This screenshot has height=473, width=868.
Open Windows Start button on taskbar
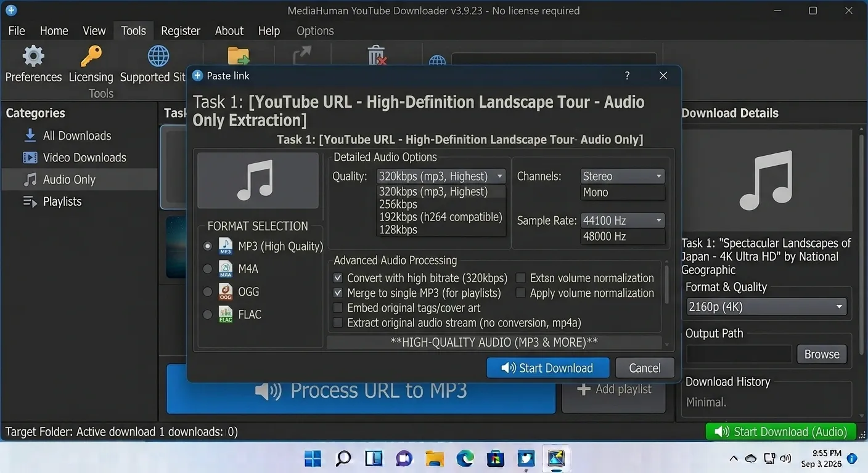[x=313, y=458]
